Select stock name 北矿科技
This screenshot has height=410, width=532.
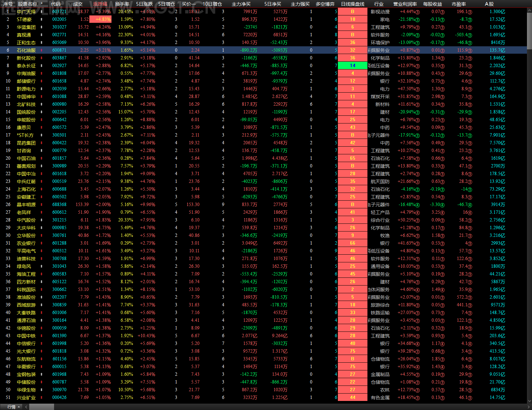coord(26,104)
